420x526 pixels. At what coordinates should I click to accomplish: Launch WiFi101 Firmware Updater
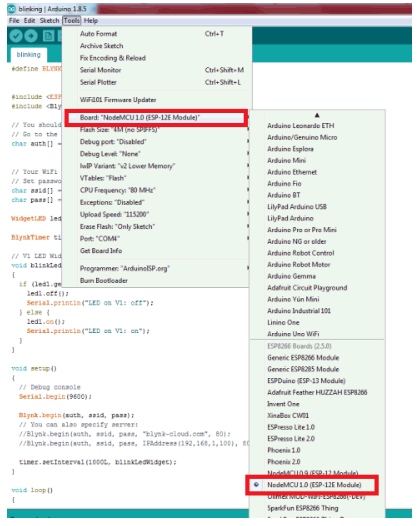[x=156, y=100]
